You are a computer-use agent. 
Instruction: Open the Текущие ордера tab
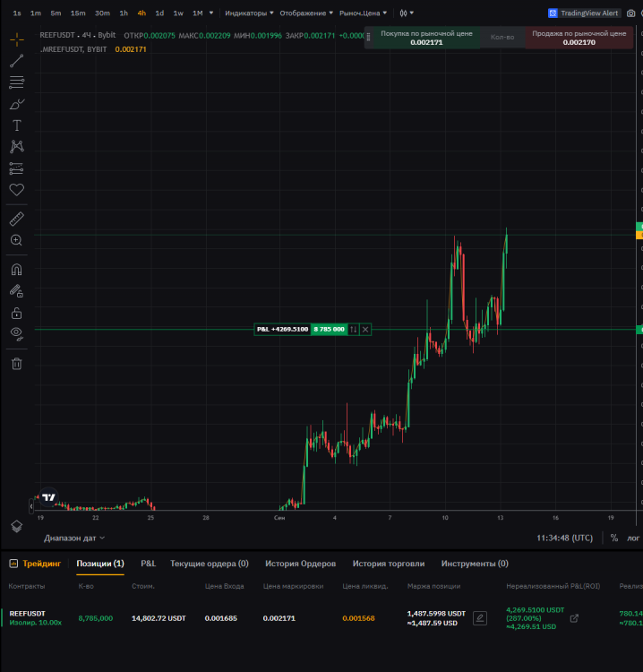point(209,564)
